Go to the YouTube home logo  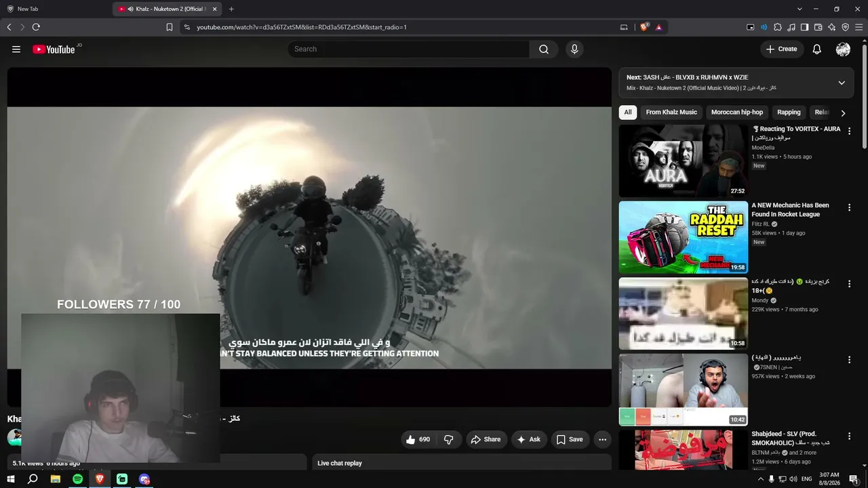pyautogui.click(x=54, y=49)
